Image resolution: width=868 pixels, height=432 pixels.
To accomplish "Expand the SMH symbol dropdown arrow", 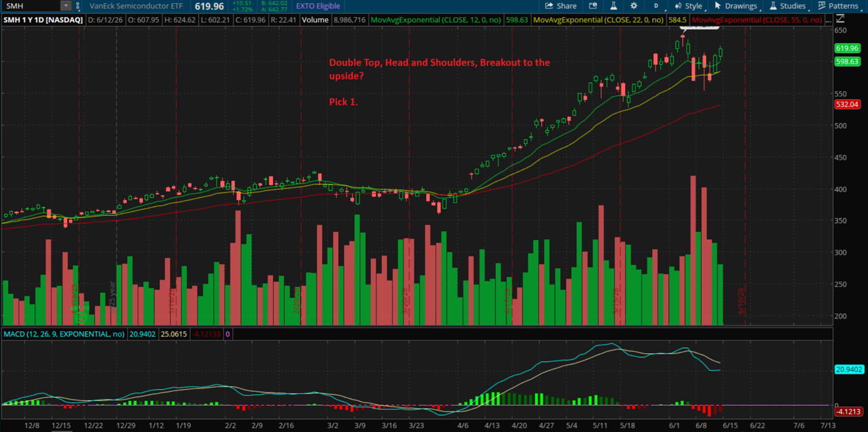I will [66, 6].
